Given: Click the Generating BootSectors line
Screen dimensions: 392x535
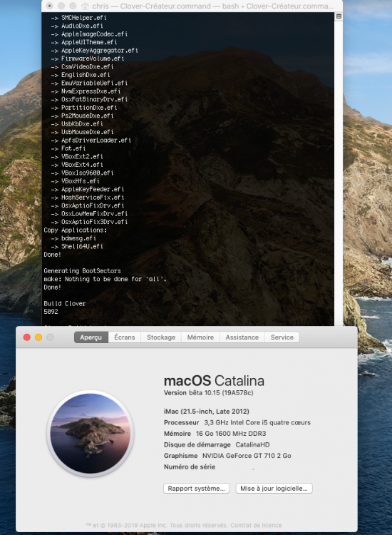Looking at the screenshot, I should point(83,271).
